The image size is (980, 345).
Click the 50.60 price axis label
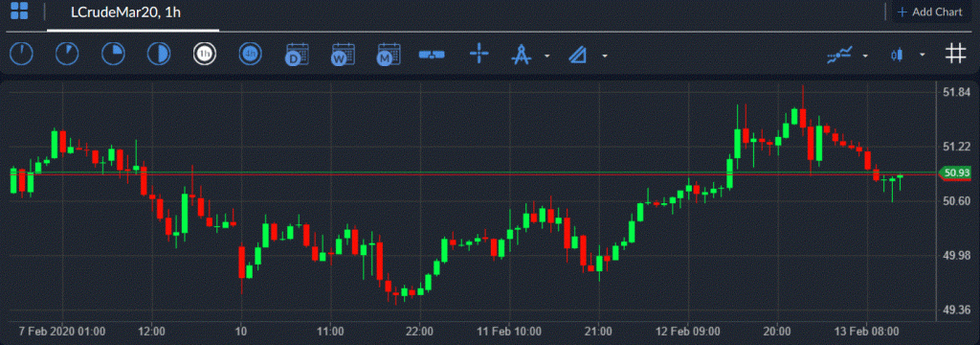point(956,200)
